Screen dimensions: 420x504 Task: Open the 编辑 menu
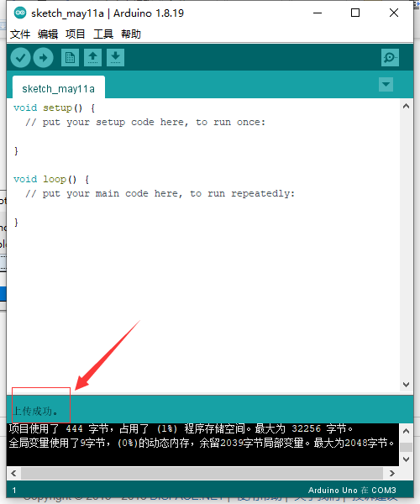48,34
